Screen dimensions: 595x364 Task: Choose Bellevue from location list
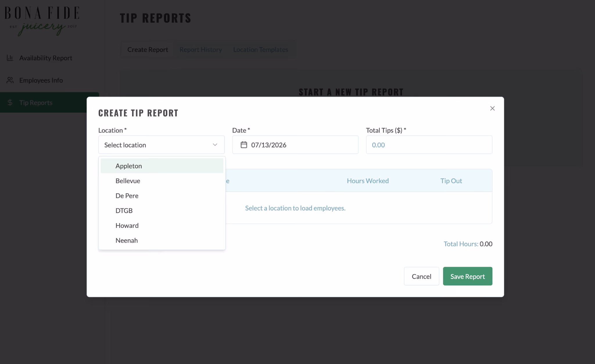point(162,181)
